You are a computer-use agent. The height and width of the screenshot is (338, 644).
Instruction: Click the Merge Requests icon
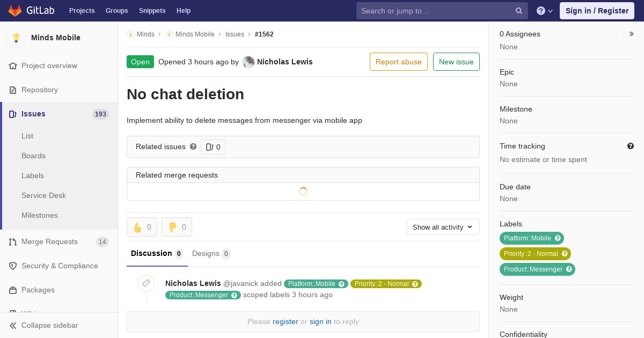coord(13,241)
